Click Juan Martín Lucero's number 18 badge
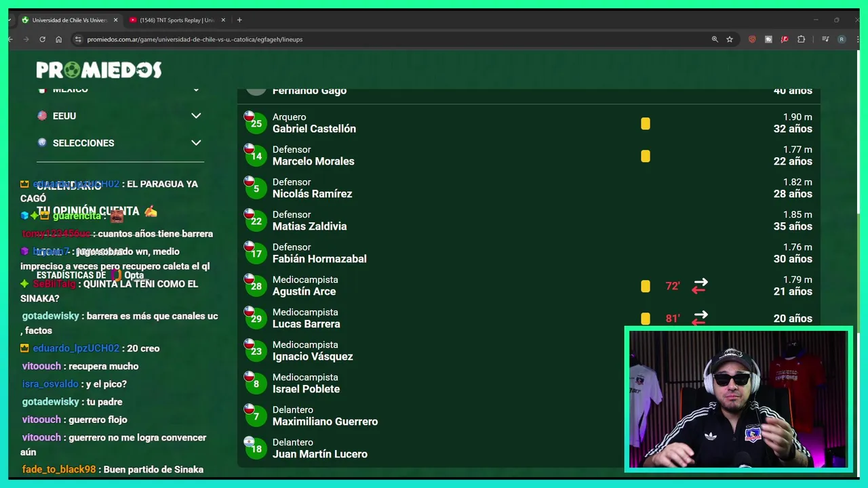 256,448
